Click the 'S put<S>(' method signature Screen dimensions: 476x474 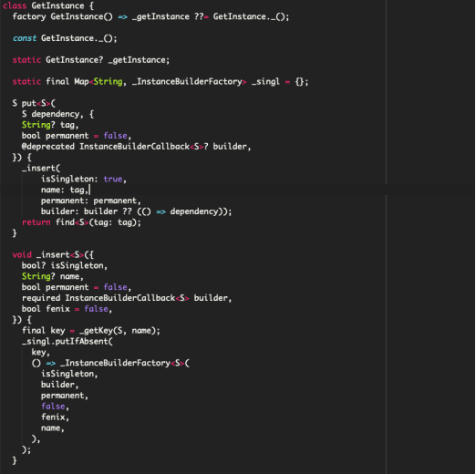pyautogui.click(x=34, y=103)
